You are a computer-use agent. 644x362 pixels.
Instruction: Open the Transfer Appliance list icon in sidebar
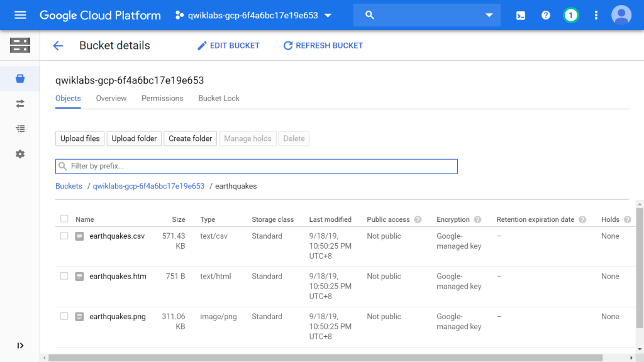[x=20, y=128]
